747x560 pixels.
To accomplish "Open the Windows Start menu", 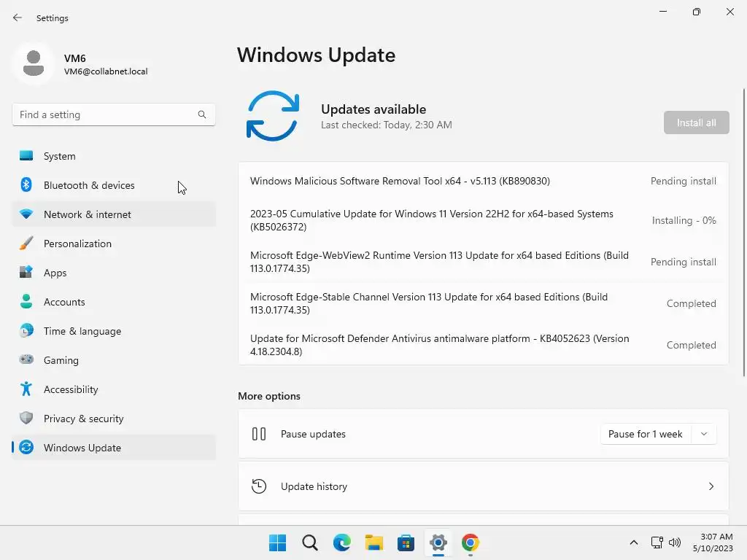I will point(277,542).
